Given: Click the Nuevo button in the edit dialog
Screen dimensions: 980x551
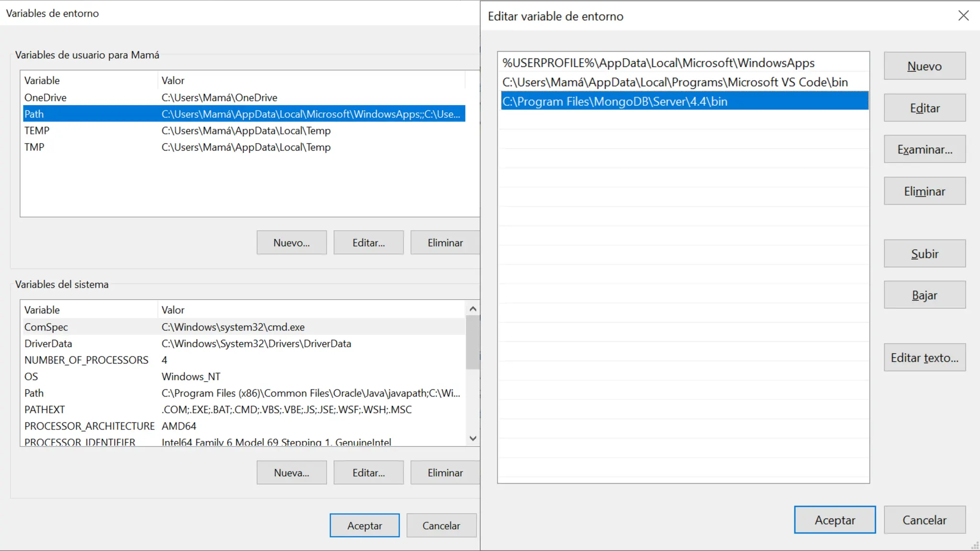Looking at the screenshot, I should coord(924,66).
